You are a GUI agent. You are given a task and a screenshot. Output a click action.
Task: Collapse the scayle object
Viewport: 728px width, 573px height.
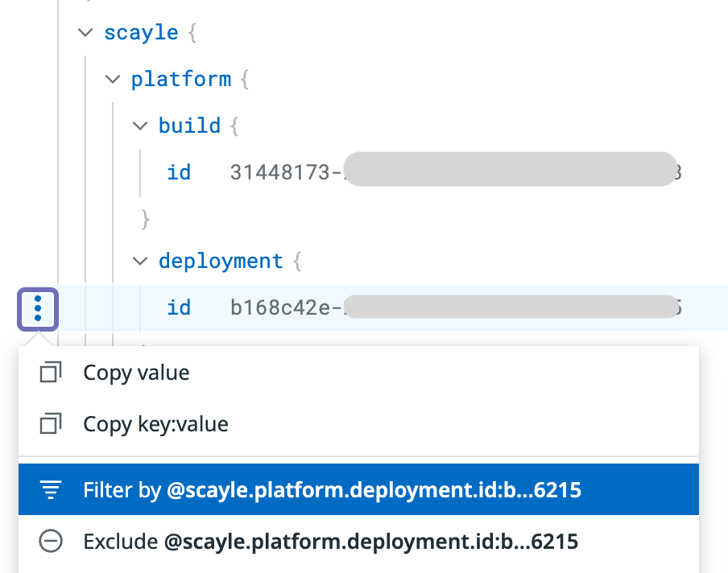(85, 33)
